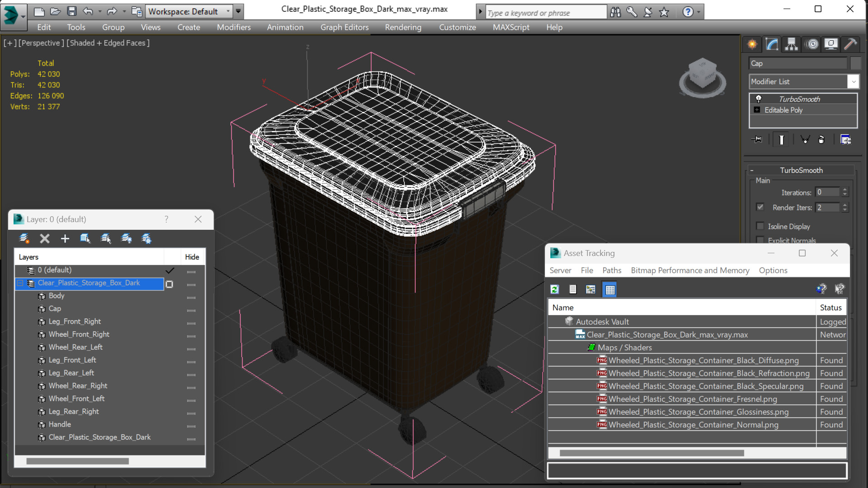Open the Utilities hammer panel tab
The height and width of the screenshot is (488, 868).
tap(850, 44)
